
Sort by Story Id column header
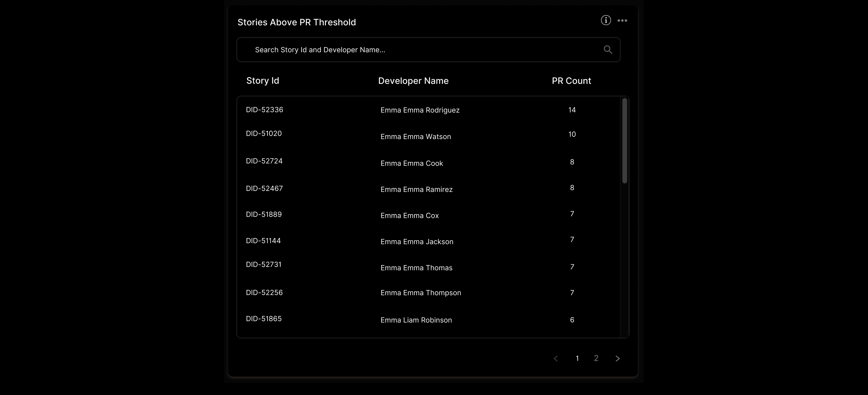coord(262,81)
